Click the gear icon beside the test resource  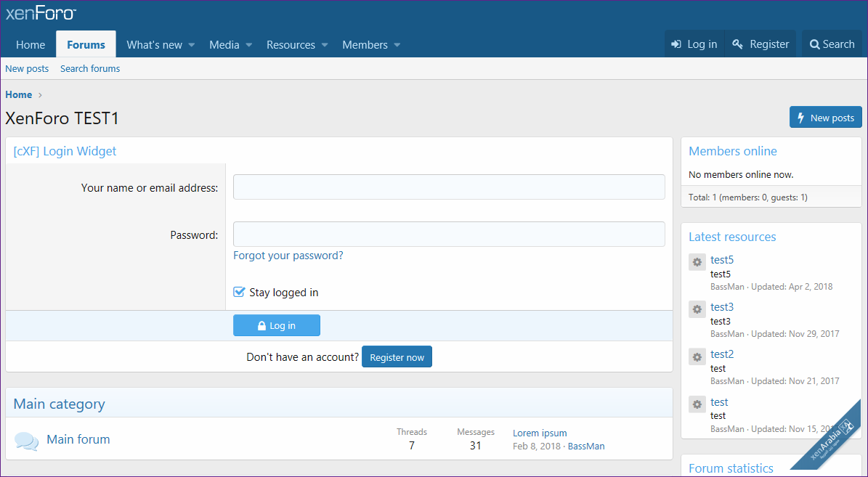point(697,404)
